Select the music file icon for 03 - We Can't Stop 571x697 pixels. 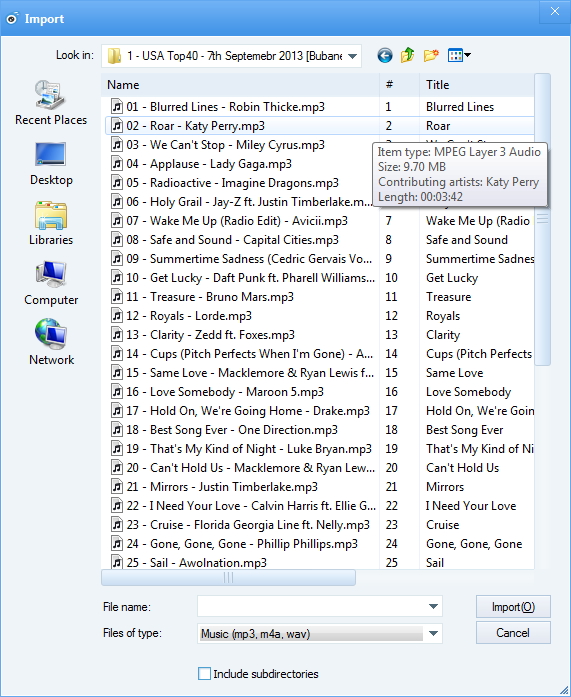(x=117, y=145)
